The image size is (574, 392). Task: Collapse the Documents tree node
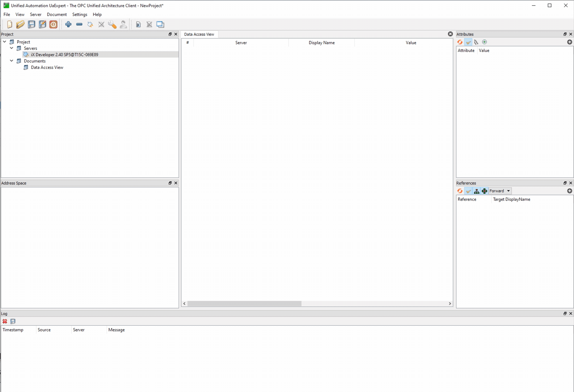click(12, 61)
